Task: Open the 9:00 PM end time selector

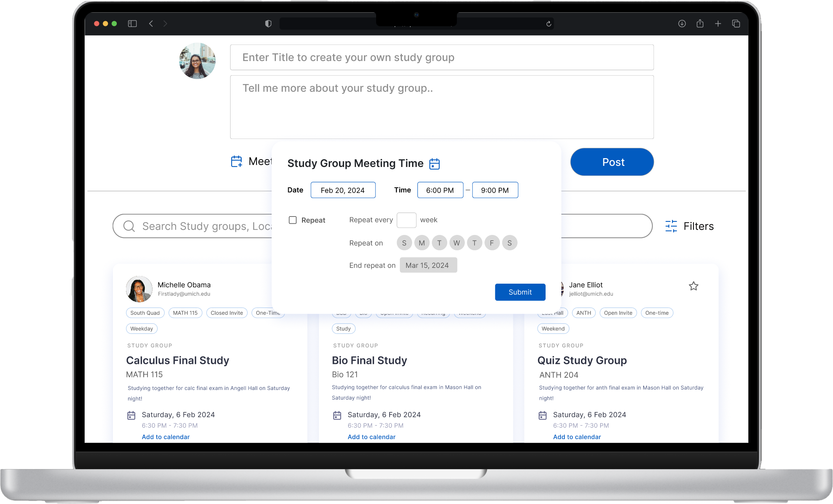Action: point(495,190)
